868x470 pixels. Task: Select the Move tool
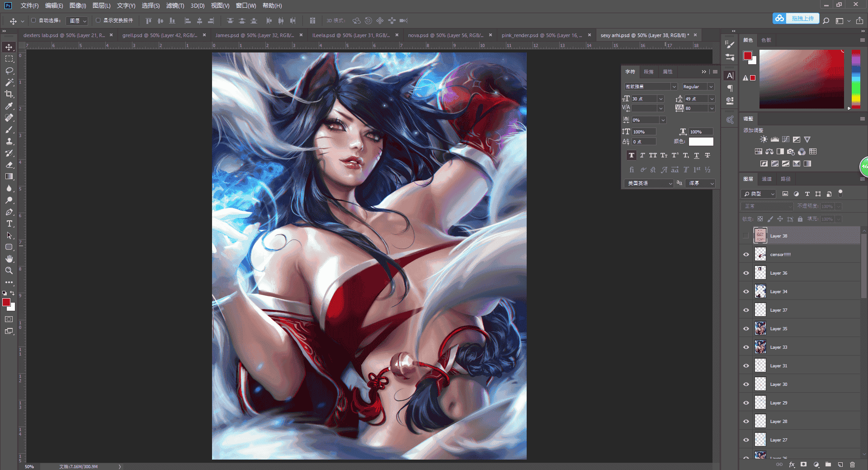tap(9, 47)
